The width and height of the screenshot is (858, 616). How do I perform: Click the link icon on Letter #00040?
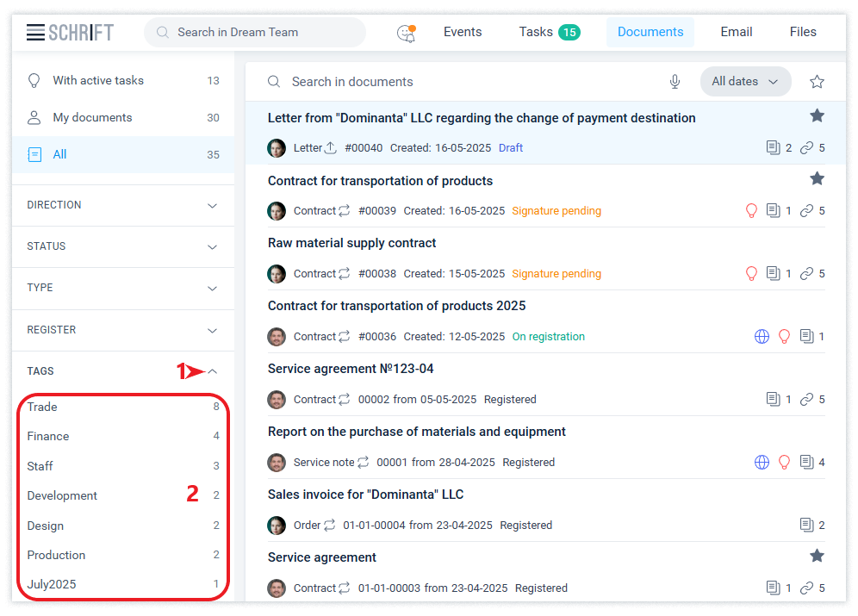[806, 148]
